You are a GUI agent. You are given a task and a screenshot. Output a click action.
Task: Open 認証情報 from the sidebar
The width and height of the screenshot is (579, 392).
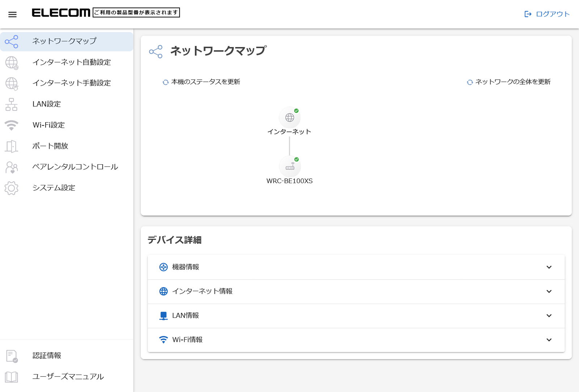47,356
